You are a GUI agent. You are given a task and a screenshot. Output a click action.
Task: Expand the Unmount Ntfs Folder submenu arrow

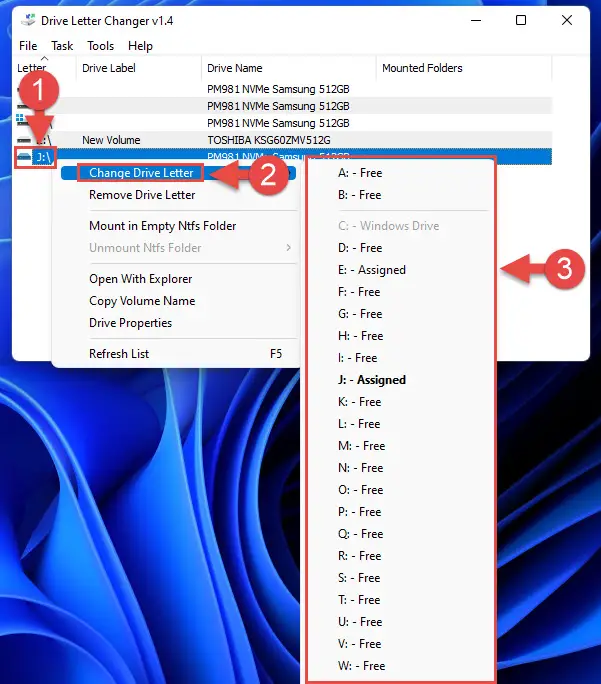coord(288,247)
